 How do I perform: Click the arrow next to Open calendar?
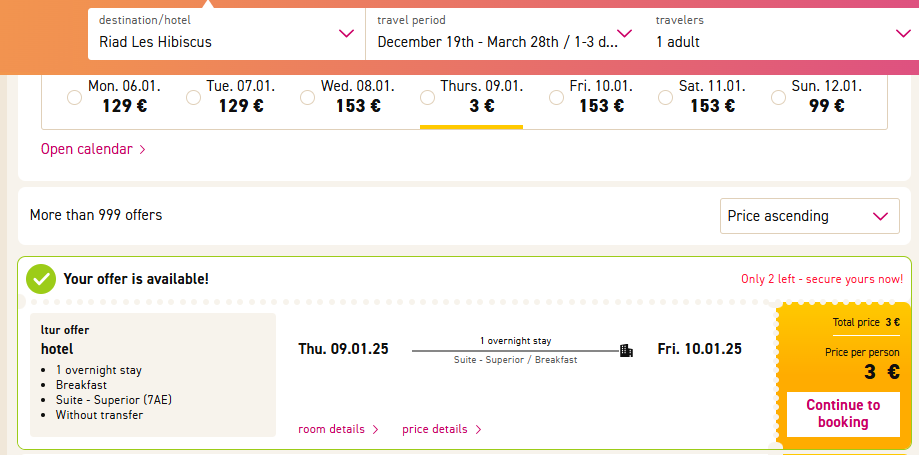(x=142, y=150)
